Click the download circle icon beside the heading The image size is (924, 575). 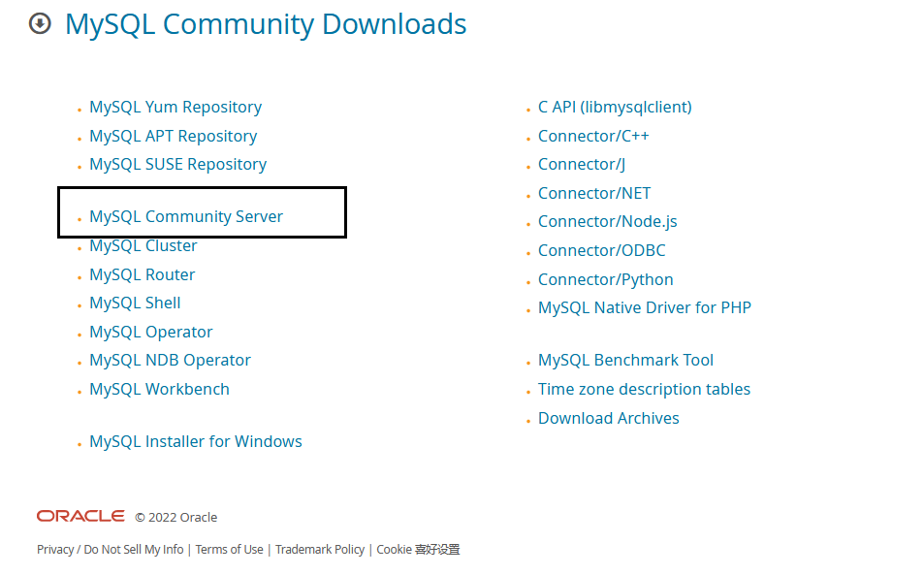click(40, 23)
